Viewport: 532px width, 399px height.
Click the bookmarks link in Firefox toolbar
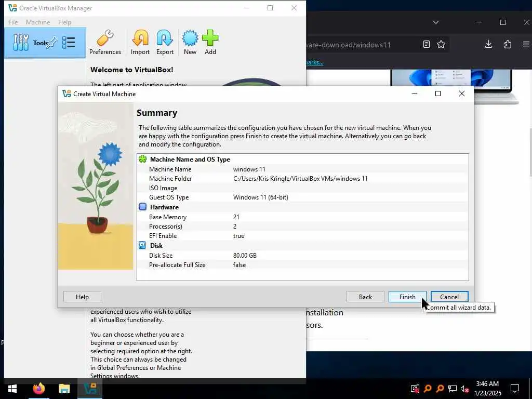point(315,62)
